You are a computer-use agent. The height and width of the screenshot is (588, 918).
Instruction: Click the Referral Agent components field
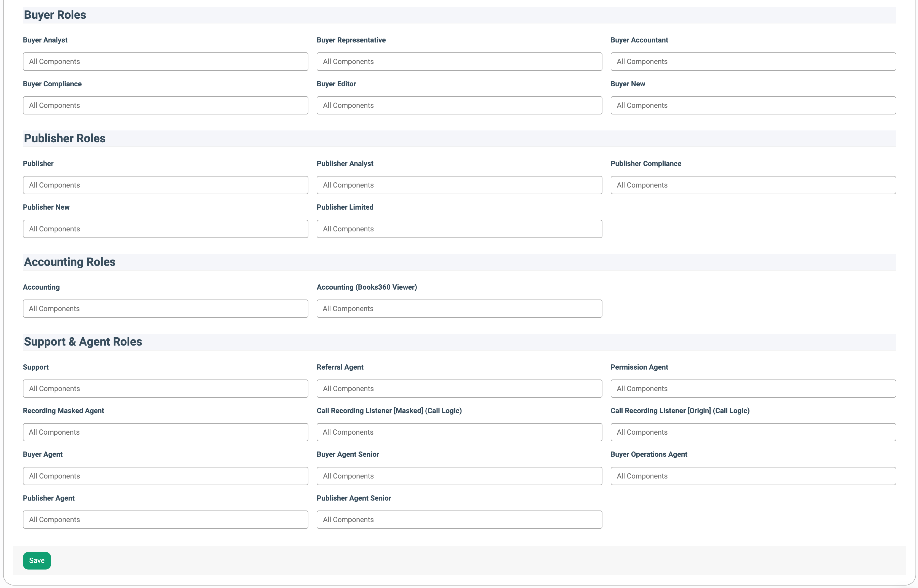point(459,389)
